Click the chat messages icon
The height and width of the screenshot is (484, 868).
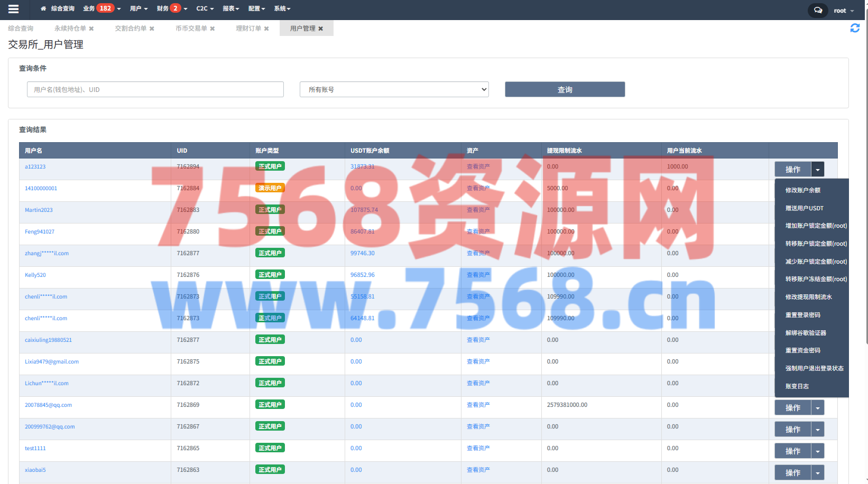pos(818,11)
